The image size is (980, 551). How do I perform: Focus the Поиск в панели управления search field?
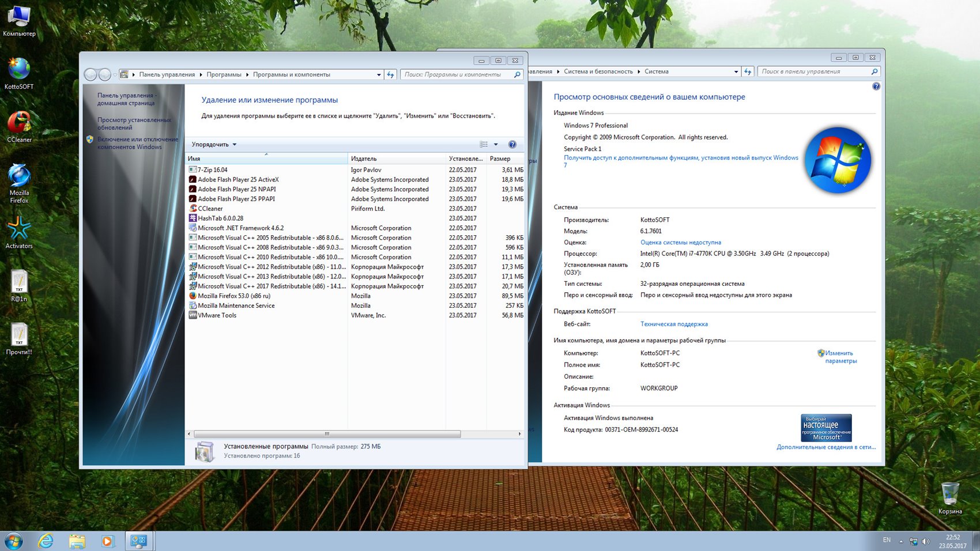[x=819, y=71]
